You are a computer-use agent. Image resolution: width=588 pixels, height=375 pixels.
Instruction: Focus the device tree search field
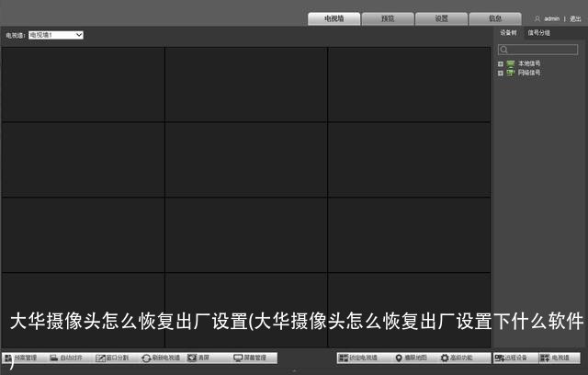[x=537, y=50]
